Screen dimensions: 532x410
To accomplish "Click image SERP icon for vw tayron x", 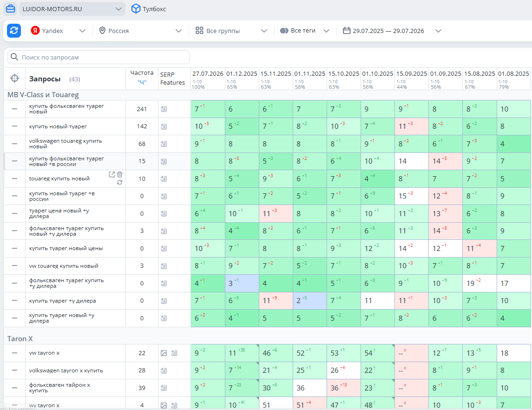I will 164,353.
